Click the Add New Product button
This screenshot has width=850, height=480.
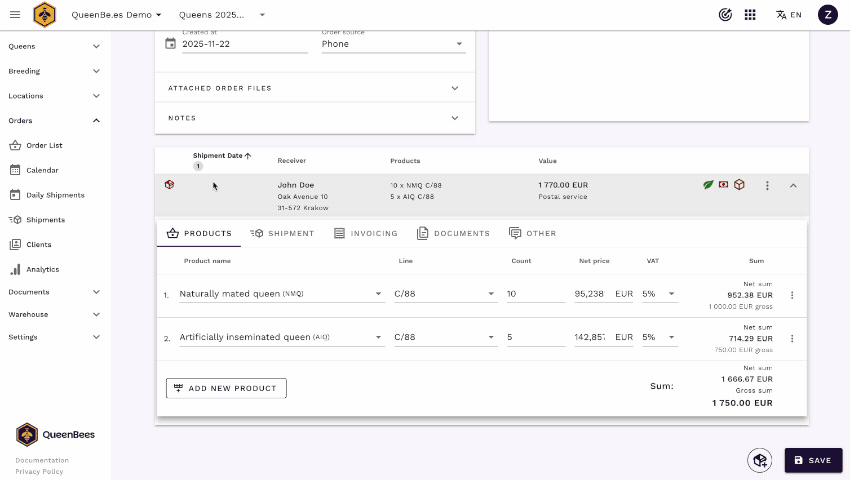point(226,388)
